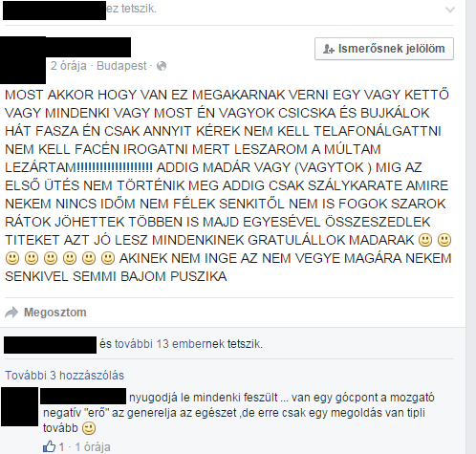Click the post author's blacked-out profile picture
Screen dimensions: 476x454
pyautogui.click(x=23, y=60)
